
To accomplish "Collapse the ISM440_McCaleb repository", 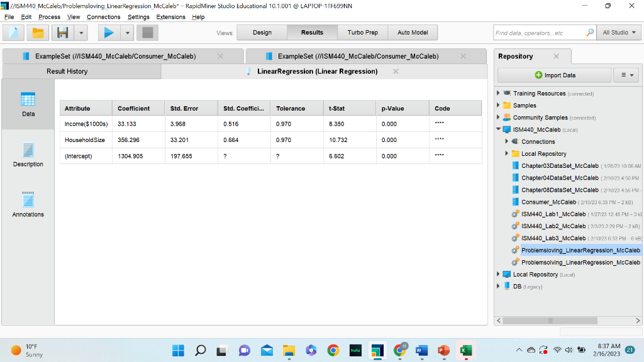I will 498,129.
